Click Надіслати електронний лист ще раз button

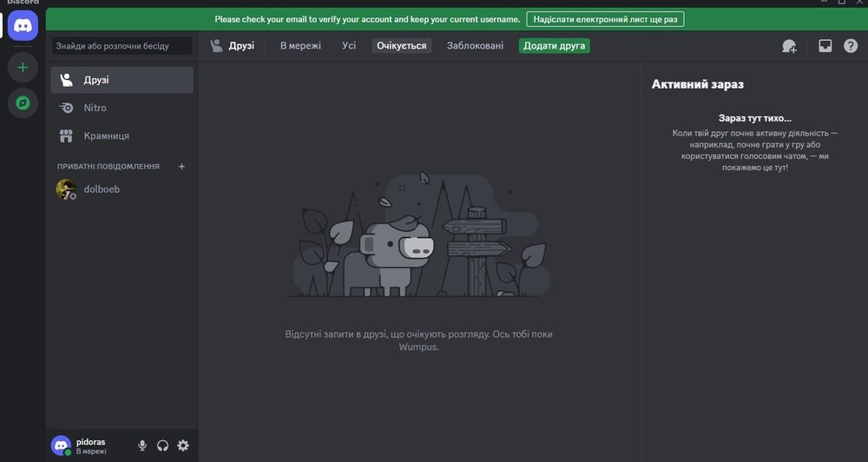pos(605,19)
